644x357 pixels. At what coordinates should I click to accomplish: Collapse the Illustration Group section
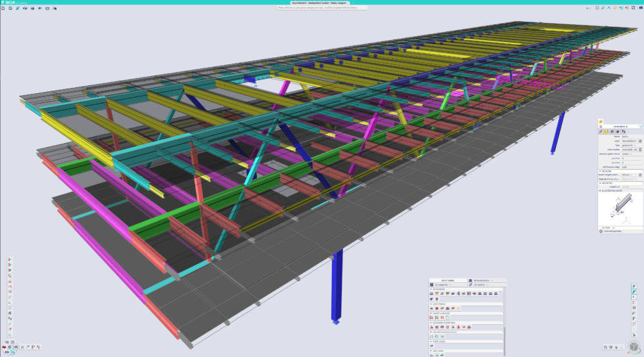[x=601, y=190]
